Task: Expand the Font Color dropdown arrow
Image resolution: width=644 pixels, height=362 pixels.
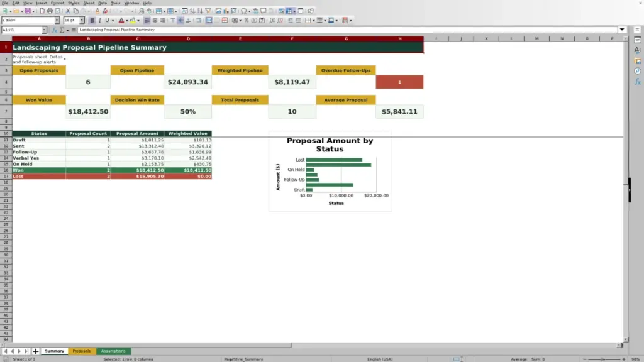Action: [x=127, y=21]
